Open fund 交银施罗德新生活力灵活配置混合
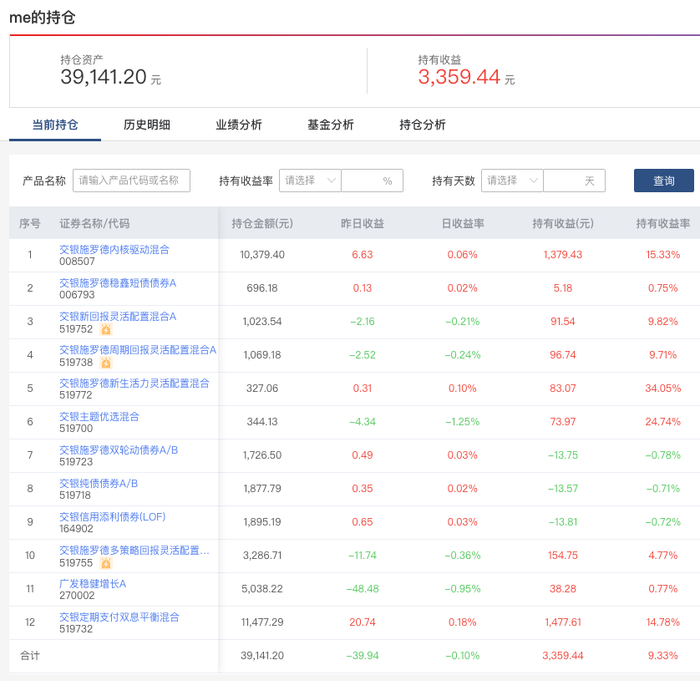 [134, 383]
